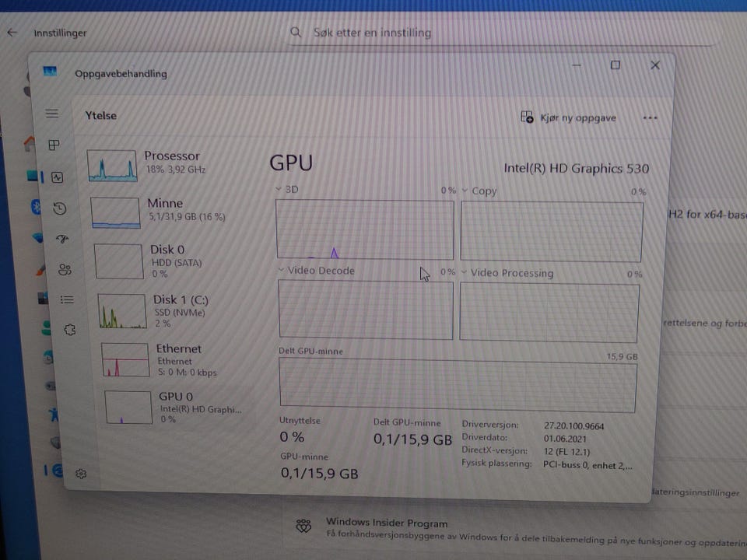Minimize the Oppgavebehandling window
Image resolution: width=747 pixels, height=560 pixels.
coord(577,65)
